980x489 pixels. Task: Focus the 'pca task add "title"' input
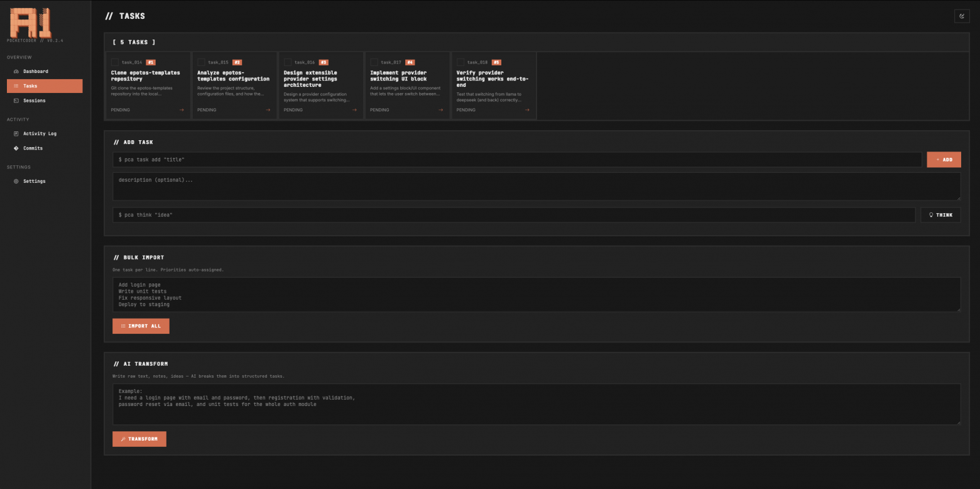[x=517, y=160]
